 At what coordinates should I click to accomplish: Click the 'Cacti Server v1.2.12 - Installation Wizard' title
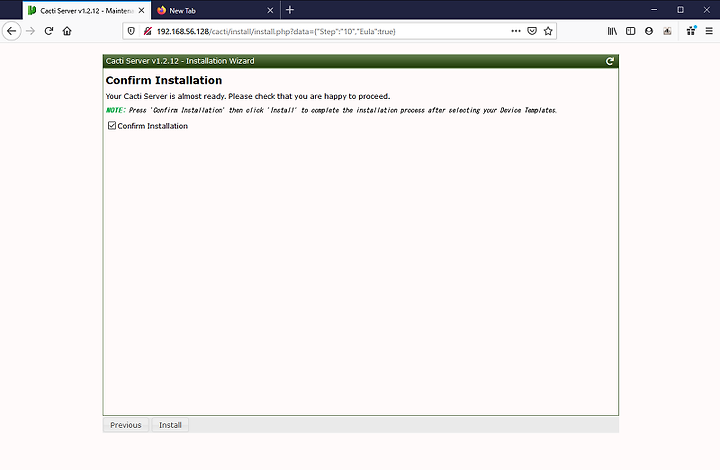(x=180, y=61)
